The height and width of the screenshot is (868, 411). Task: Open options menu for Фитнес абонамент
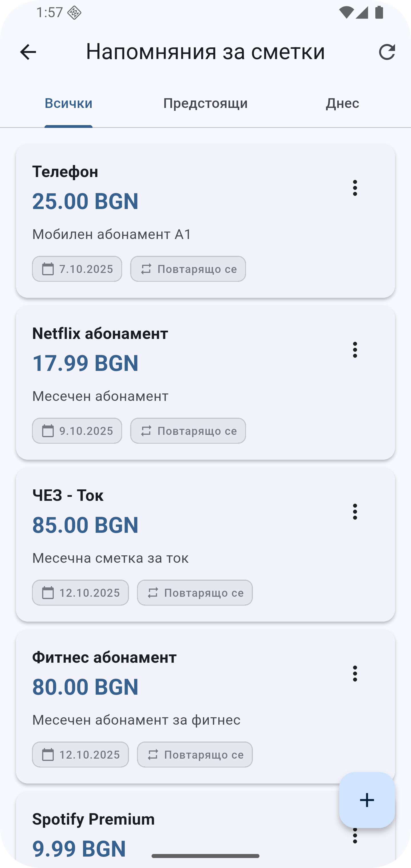[355, 674]
